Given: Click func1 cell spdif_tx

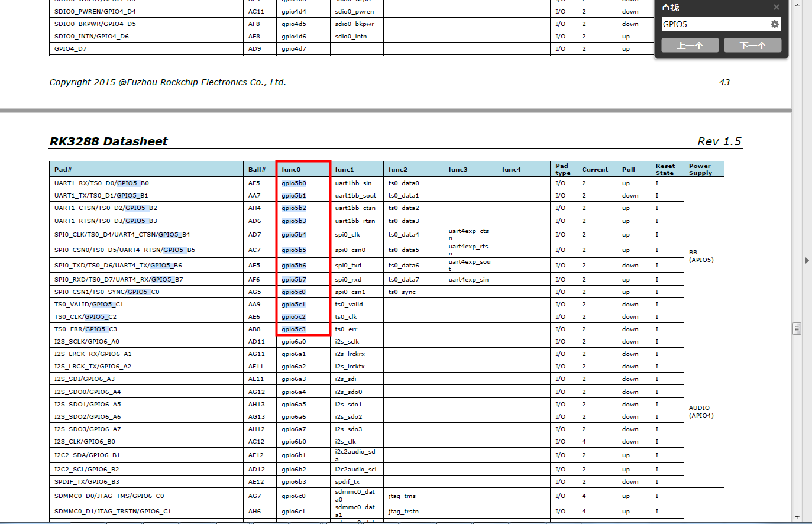Looking at the screenshot, I should coord(347,482).
